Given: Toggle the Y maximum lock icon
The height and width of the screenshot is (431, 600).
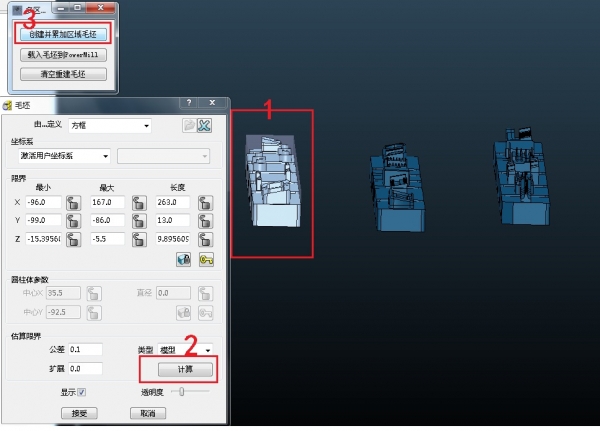Looking at the screenshot, I should pos(139,221).
